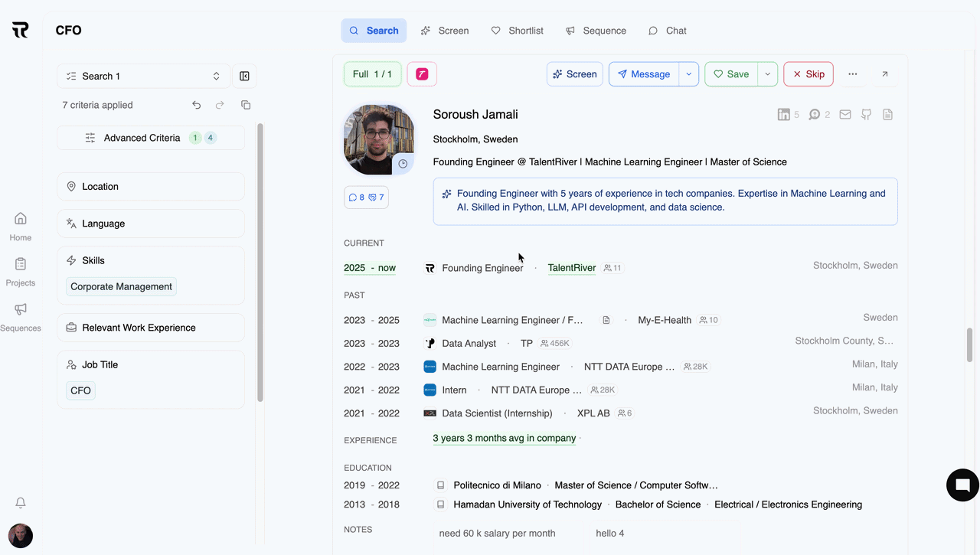This screenshot has height=555, width=980.
Task: Open Projects in the left sidebar
Action: point(21,271)
